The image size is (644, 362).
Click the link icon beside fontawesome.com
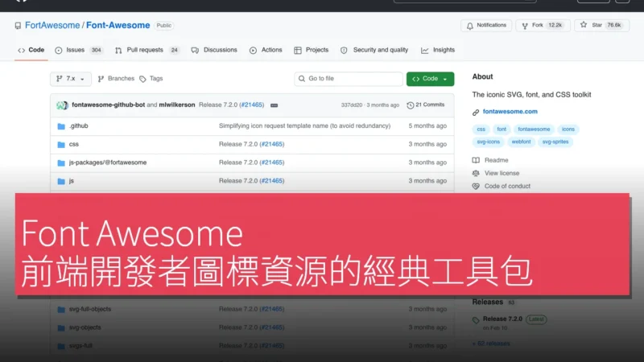(476, 112)
